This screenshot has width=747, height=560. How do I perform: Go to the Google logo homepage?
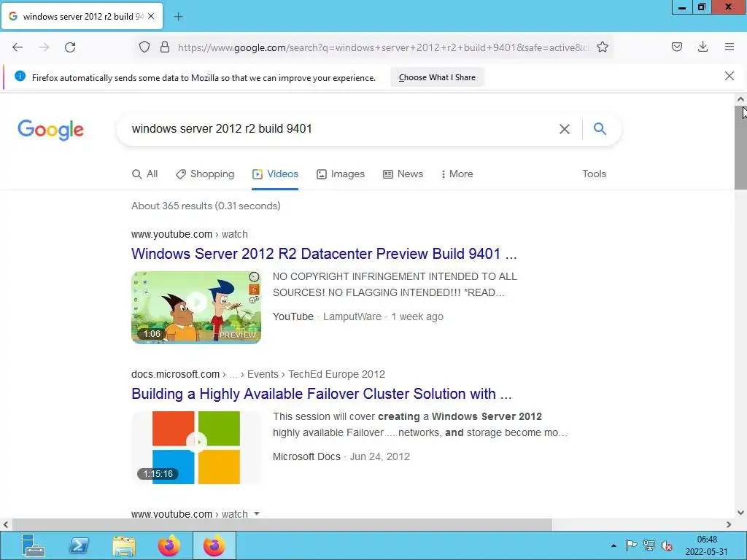click(50, 130)
